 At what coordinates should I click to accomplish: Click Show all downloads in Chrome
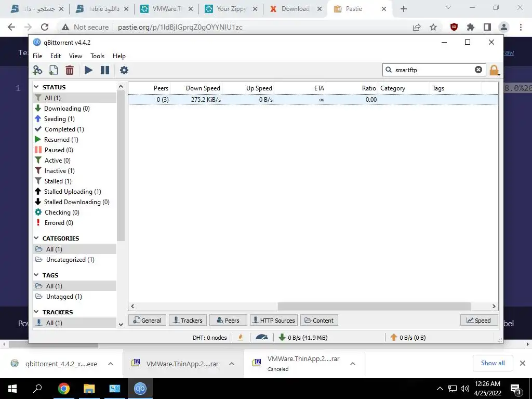[x=493, y=363]
